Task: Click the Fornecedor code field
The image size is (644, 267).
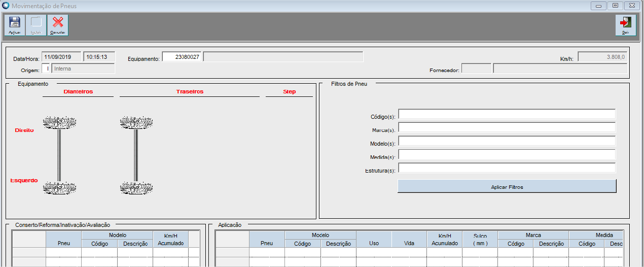Action: pyautogui.click(x=477, y=69)
